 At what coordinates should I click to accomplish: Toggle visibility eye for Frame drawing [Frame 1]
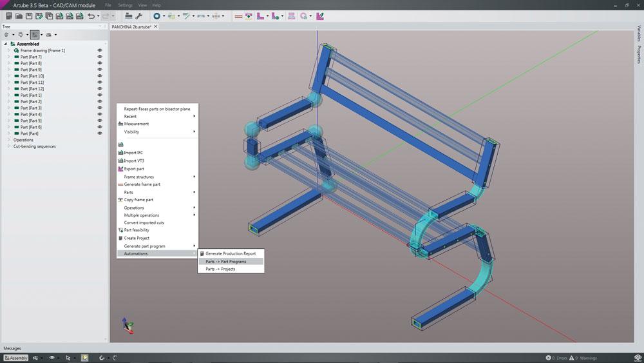pyautogui.click(x=99, y=50)
